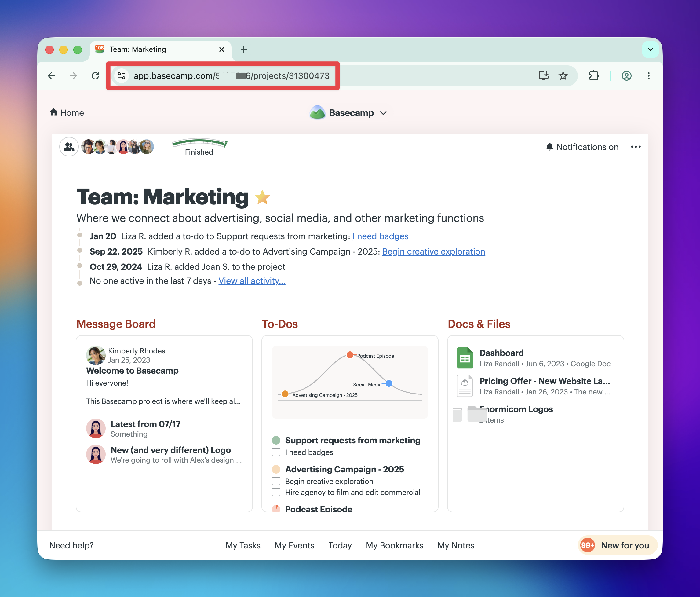
Task: Check the I need badges to-do
Action: 276,452
